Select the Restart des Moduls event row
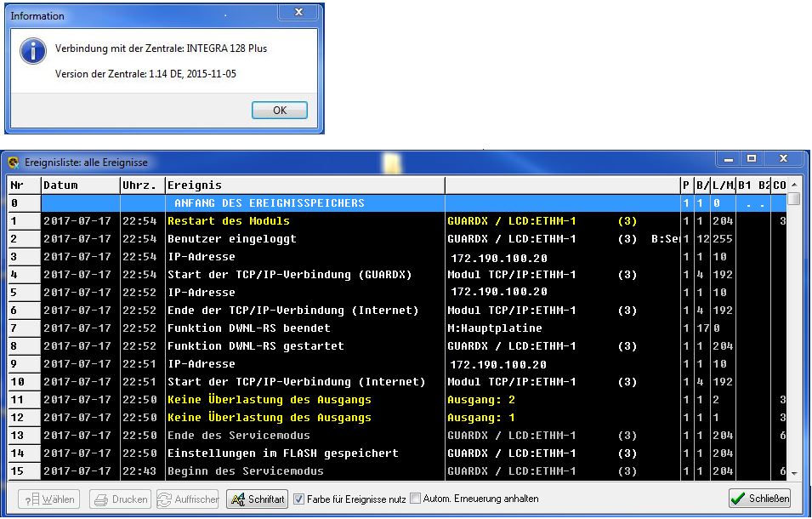 pos(228,221)
